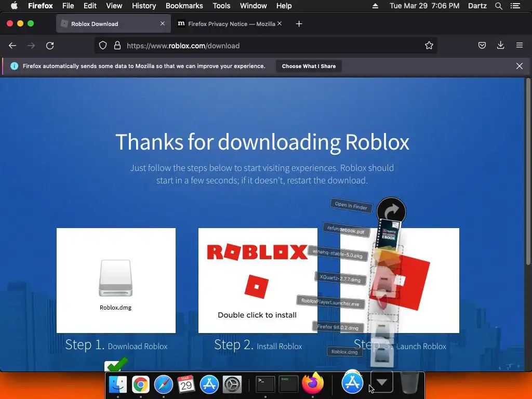This screenshot has height=399, width=532.
Task: Open the App Store icon beside Calendar
Action: [x=209, y=384]
